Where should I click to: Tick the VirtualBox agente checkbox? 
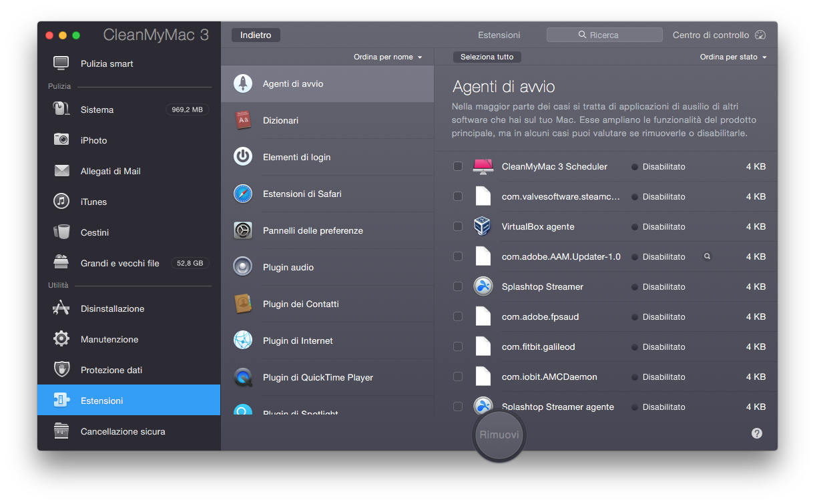pyautogui.click(x=458, y=226)
